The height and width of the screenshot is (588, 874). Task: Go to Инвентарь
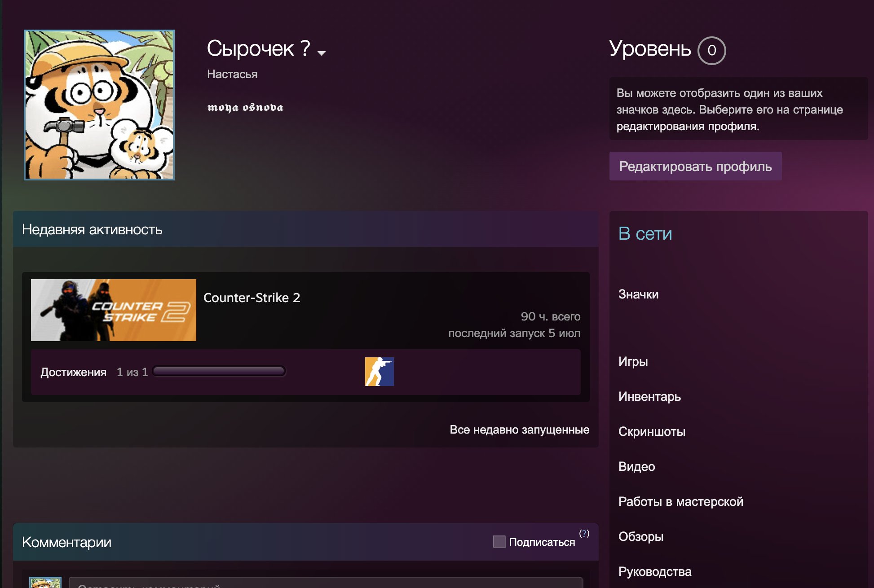(649, 396)
